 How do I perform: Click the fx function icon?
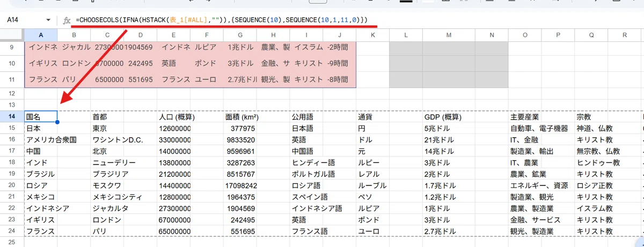coord(67,20)
